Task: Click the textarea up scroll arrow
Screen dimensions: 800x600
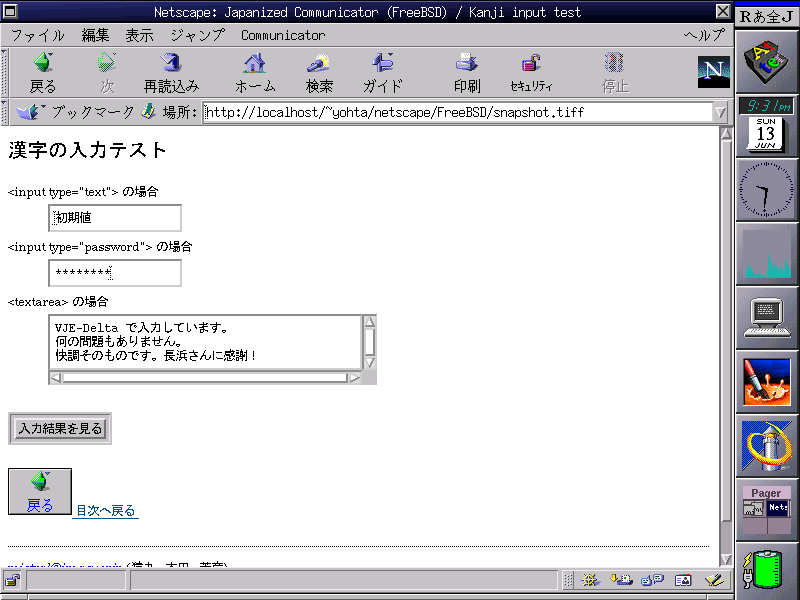Action: tap(370, 321)
